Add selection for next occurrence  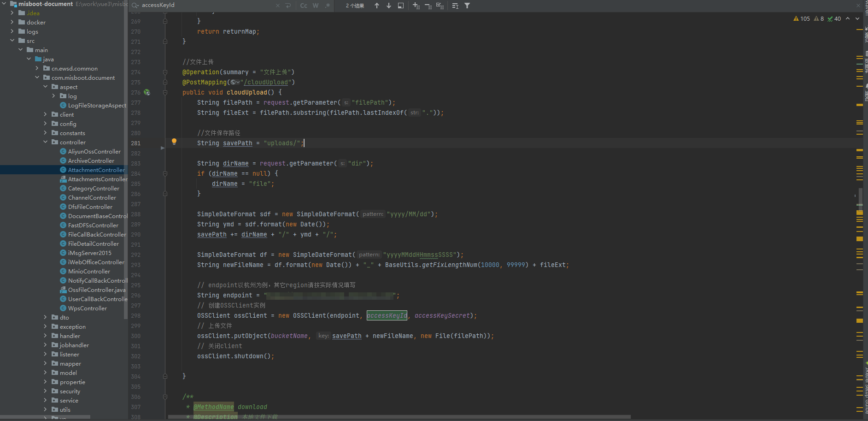tap(416, 6)
